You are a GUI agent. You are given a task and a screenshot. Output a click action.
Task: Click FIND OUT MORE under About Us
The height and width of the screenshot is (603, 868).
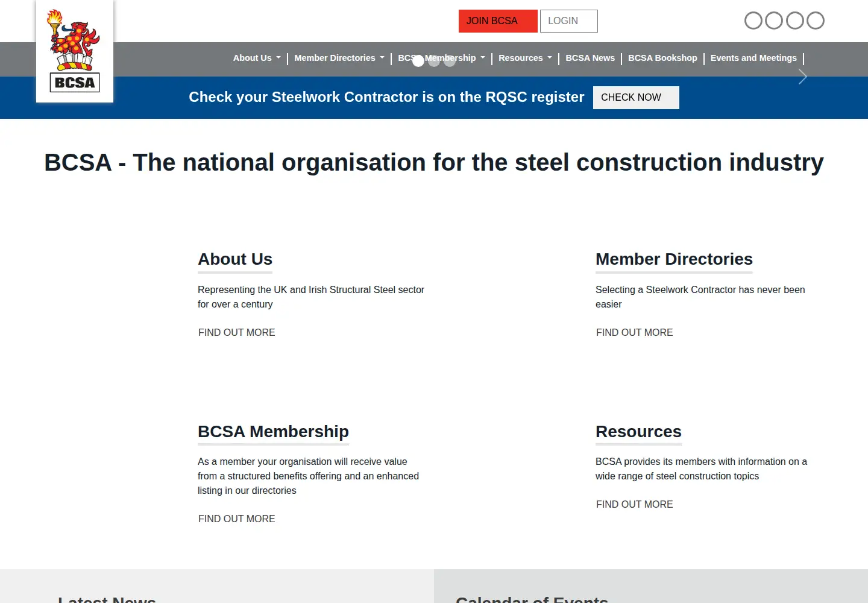click(x=237, y=332)
